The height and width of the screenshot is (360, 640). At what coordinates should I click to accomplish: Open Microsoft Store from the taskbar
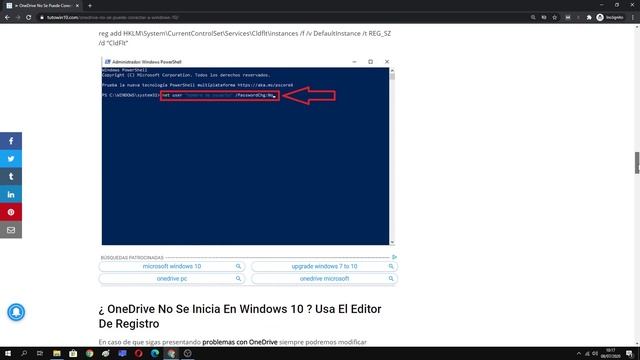tap(73, 353)
